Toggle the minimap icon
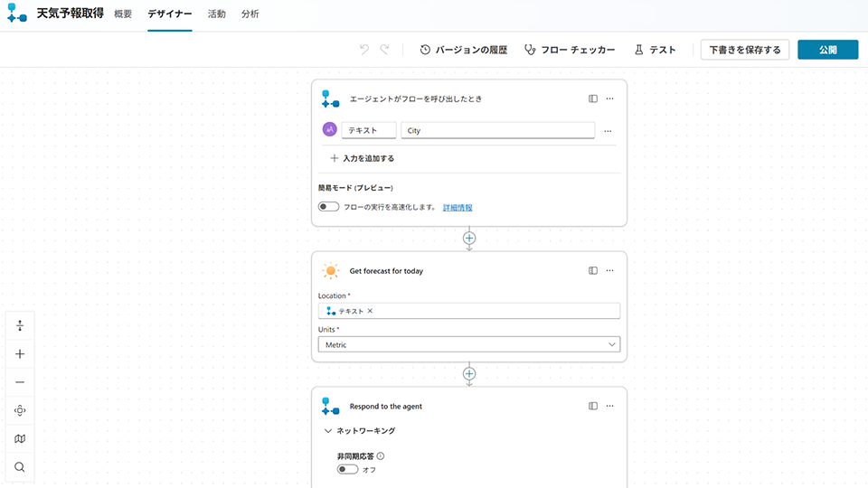Viewport: 868px width, 488px height. (x=20, y=439)
